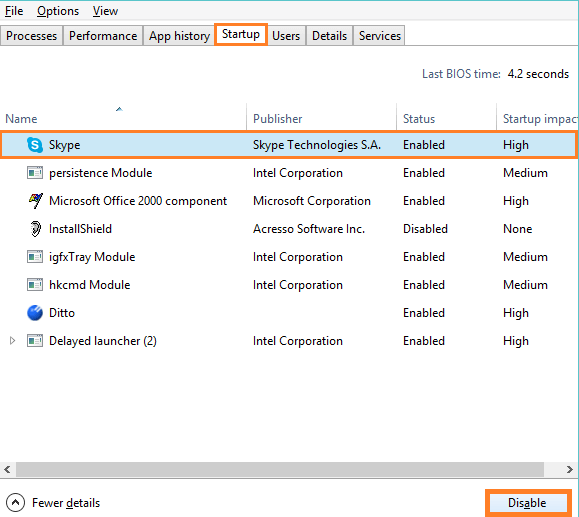Click the Skype app icon
579x517 pixels.
point(35,145)
